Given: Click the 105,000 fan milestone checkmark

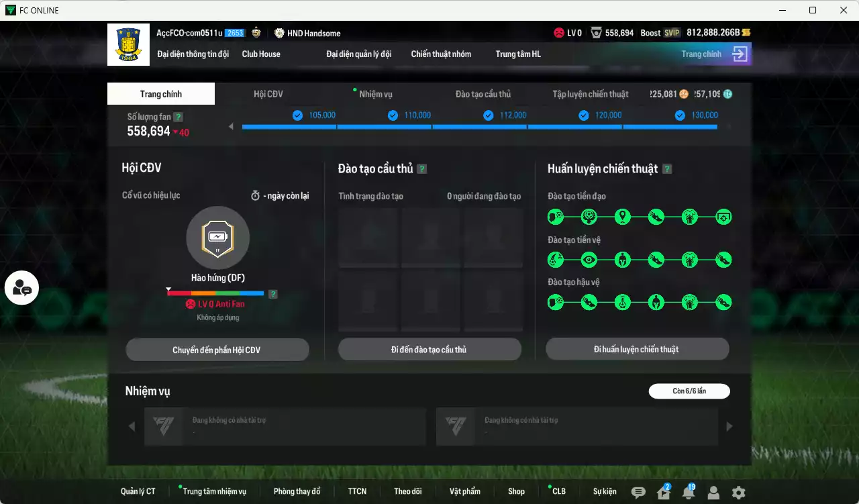Looking at the screenshot, I should pyautogui.click(x=297, y=115).
